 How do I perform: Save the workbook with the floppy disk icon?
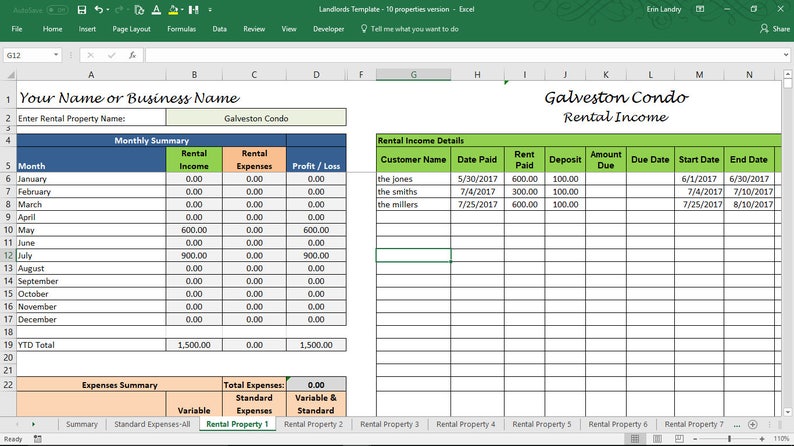point(82,10)
